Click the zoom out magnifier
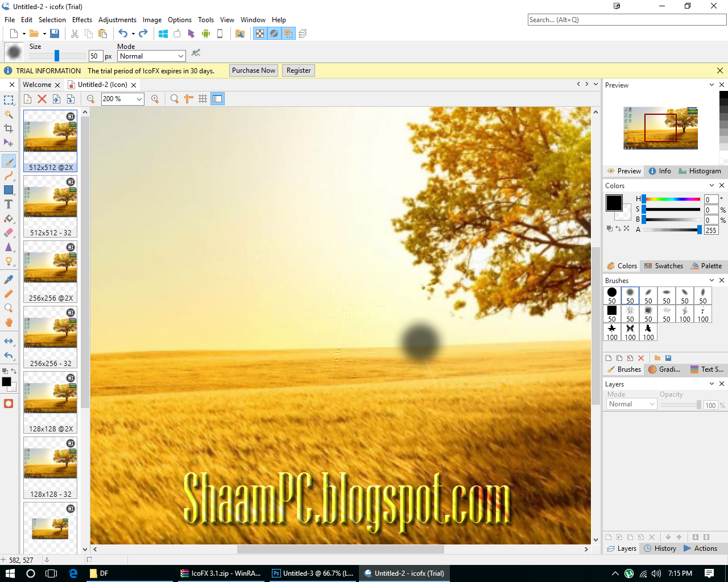Screen dimensions: 728x582 point(91,99)
